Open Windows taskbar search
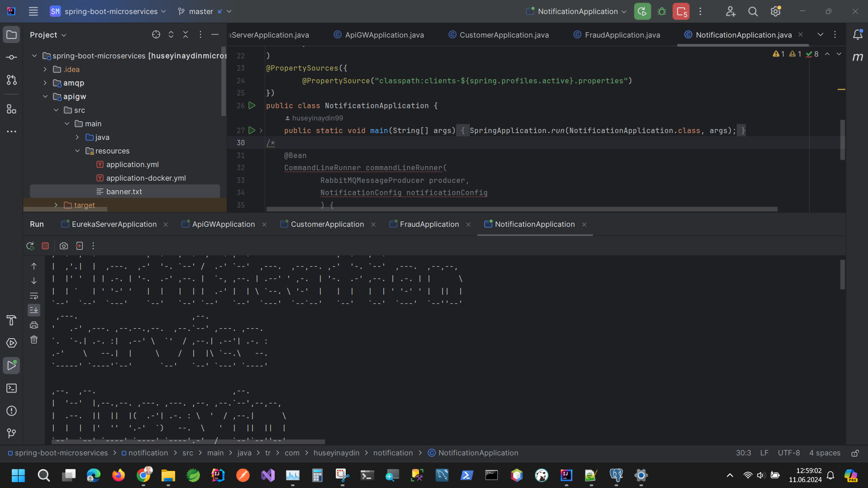The width and height of the screenshot is (868, 488). click(x=43, y=475)
